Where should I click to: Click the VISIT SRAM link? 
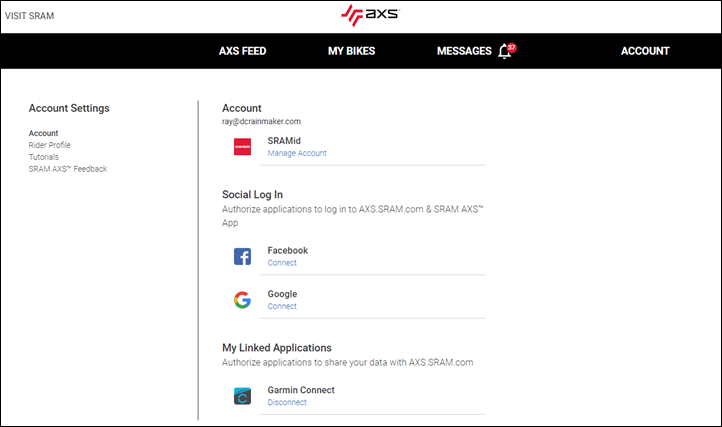click(29, 16)
